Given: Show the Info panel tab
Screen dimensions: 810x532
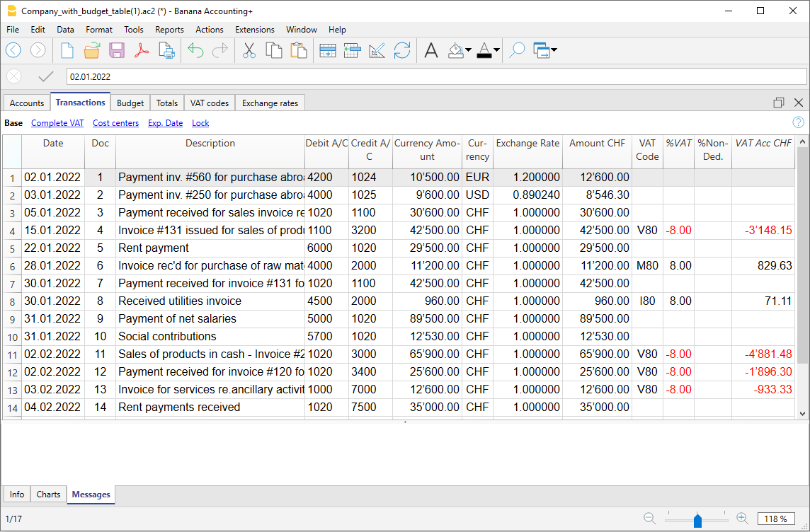Looking at the screenshot, I should [x=16, y=495].
